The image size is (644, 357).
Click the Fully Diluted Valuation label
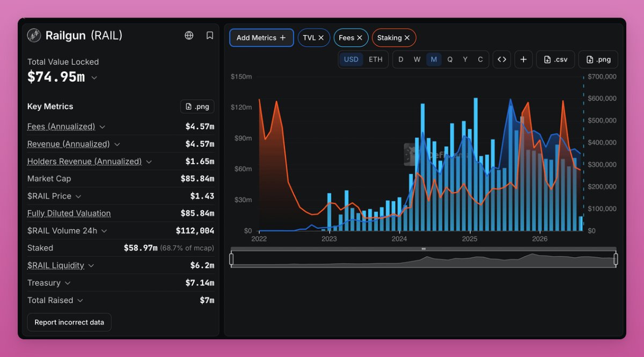click(69, 213)
